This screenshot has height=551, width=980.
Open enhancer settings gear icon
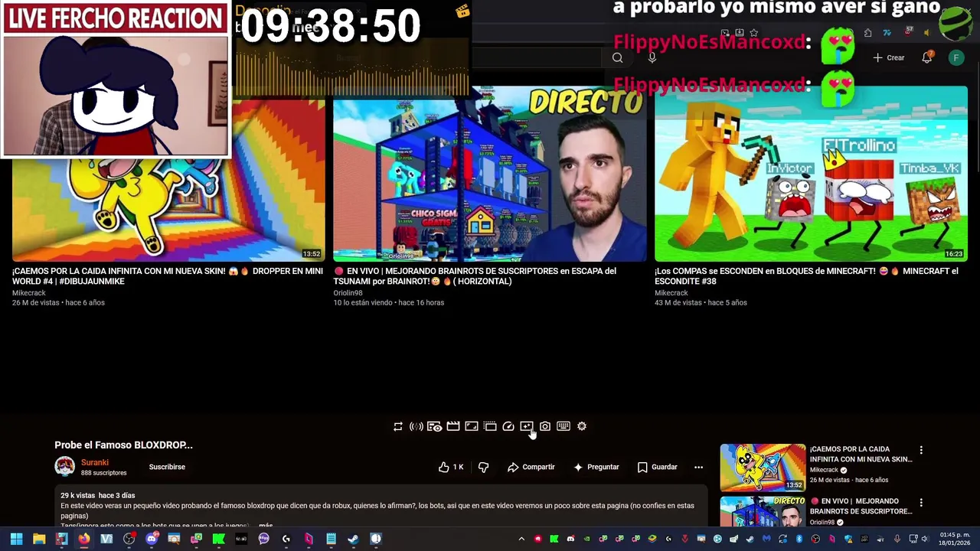tap(582, 426)
